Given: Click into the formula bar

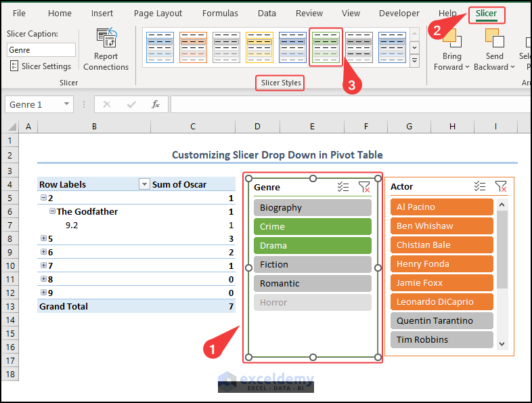Looking at the screenshot, I should tap(351, 104).
